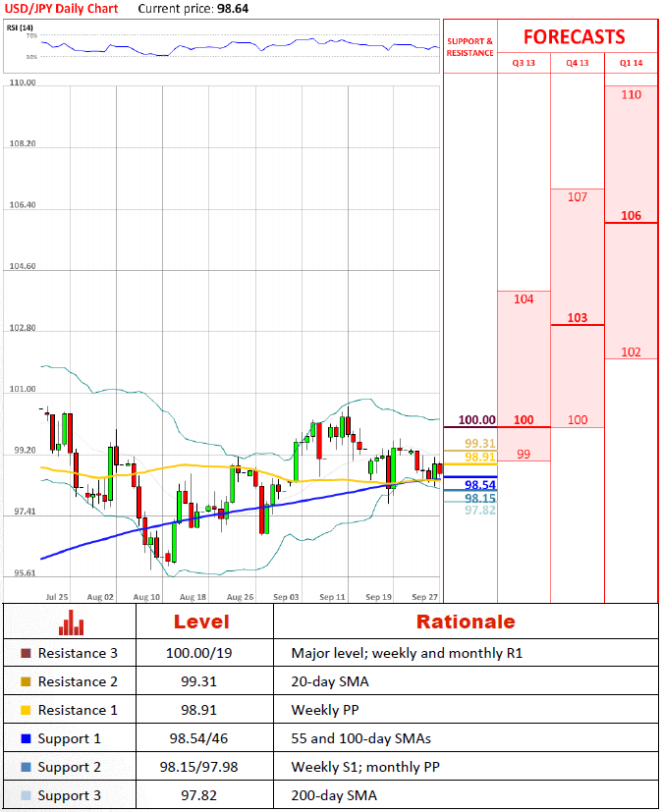Click the USD/JPY Daily Chart title
The image size is (662, 812).
(x=62, y=9)
